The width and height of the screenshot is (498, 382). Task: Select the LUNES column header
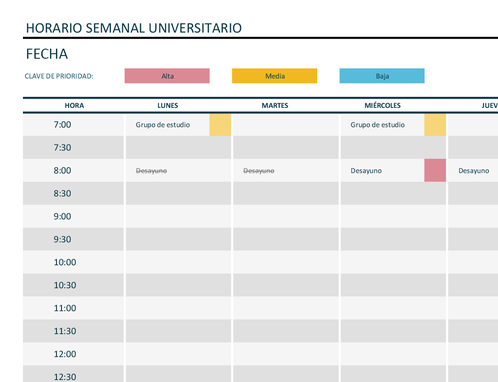[x=168, y=105]
